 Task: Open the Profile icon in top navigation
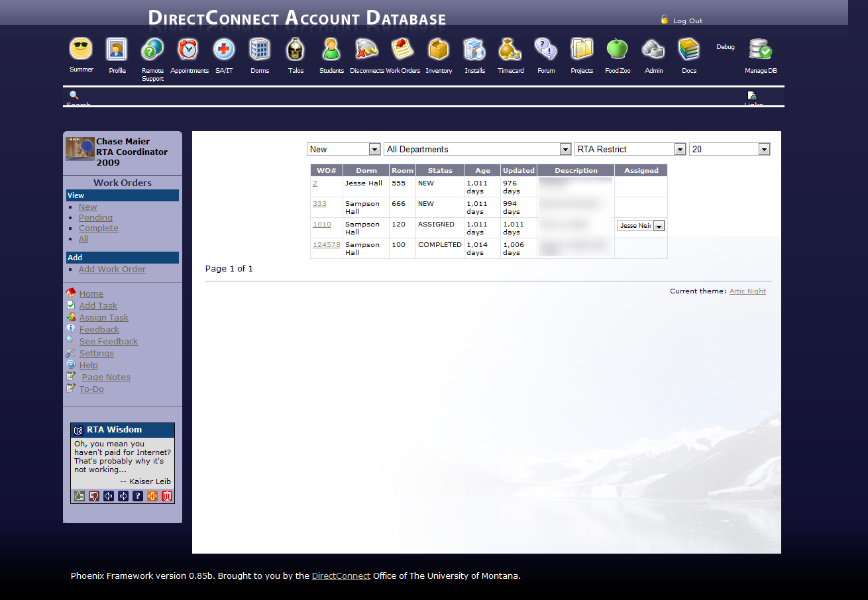coord(117,49)
